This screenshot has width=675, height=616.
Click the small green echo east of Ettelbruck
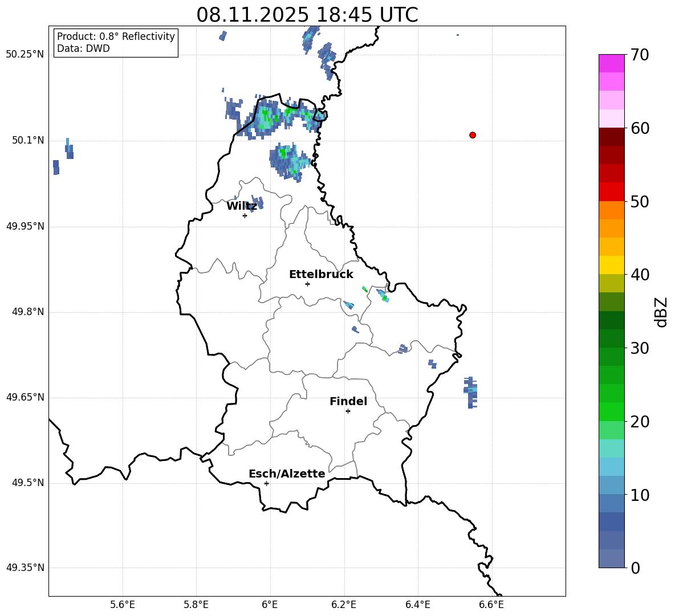(x=365, y=289)
